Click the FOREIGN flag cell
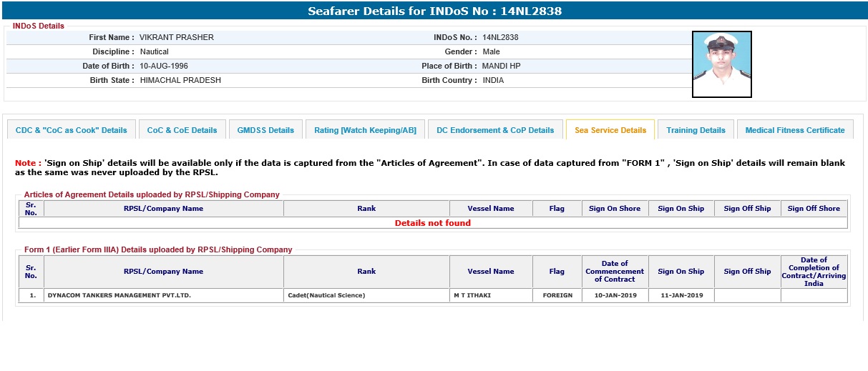This screenshot has width=868, height=371. [557, 295]
